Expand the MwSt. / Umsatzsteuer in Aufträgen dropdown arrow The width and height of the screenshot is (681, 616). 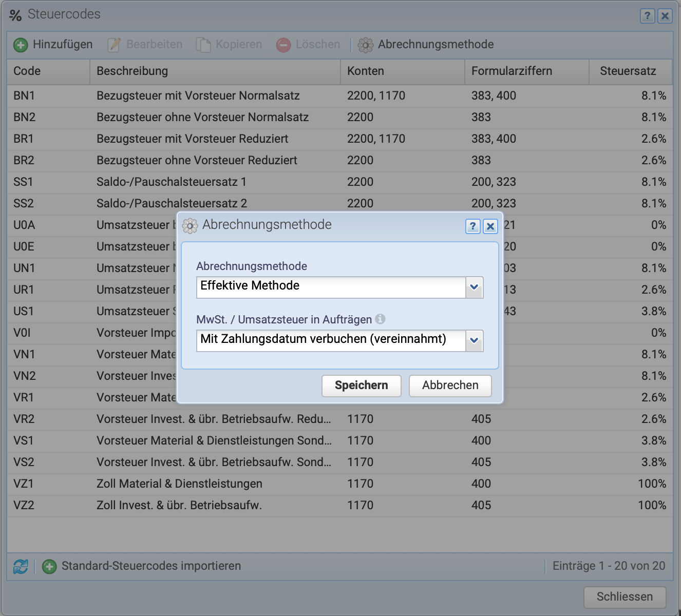pyautogui.click(x=474, y=340)
